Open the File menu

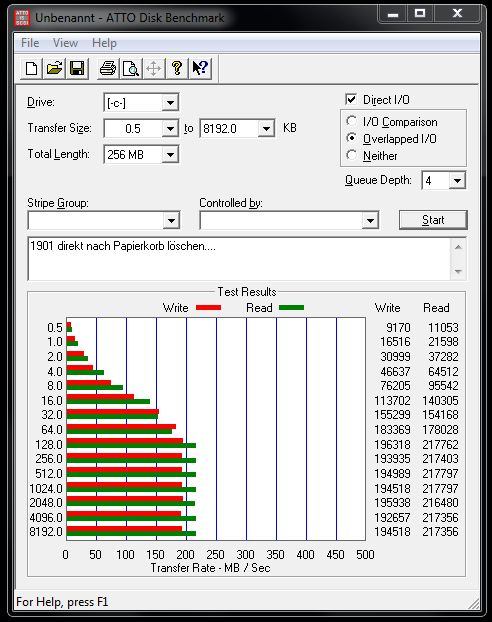(30, 42)
